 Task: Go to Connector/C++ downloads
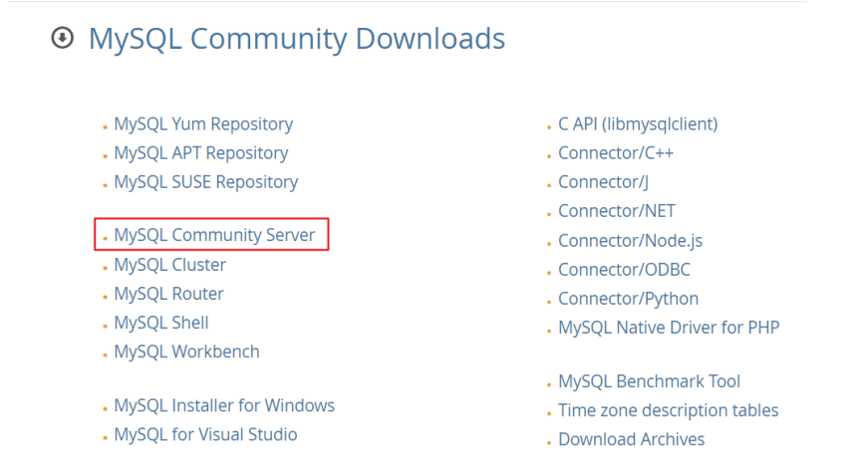pos(616,153)
